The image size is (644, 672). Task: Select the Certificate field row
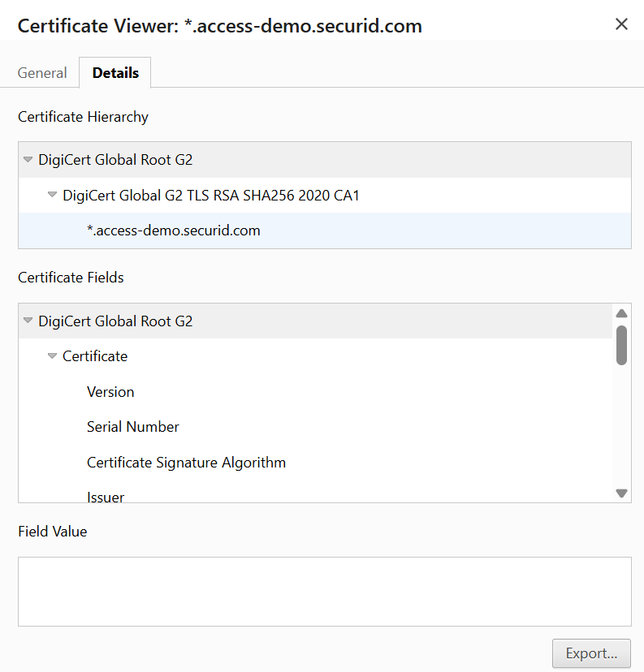pyautogui.click(x=316, y=356)
